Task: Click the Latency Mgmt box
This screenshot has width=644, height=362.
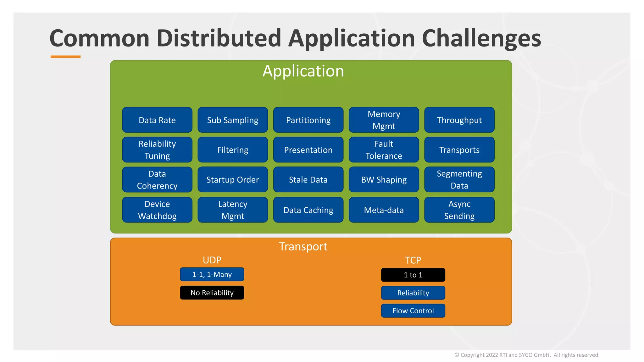Action: tap(233, 210)
